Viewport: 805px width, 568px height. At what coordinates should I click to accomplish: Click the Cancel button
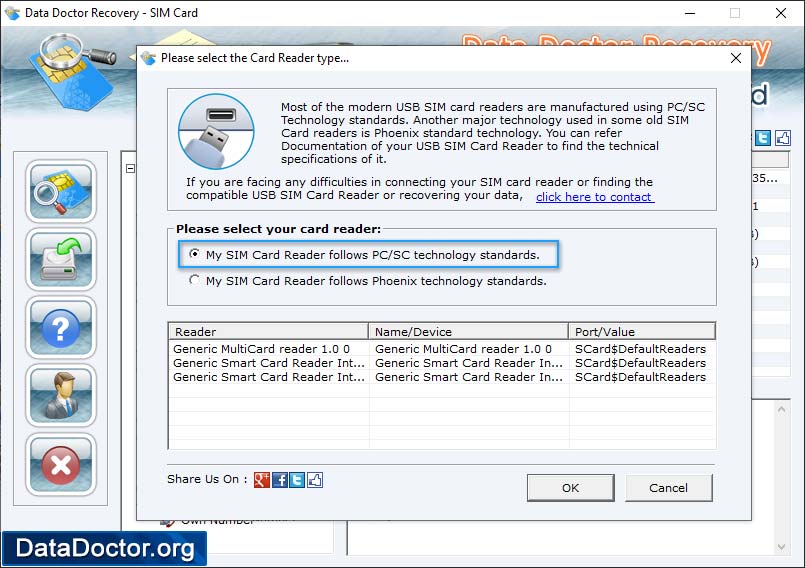click(668, 487)
